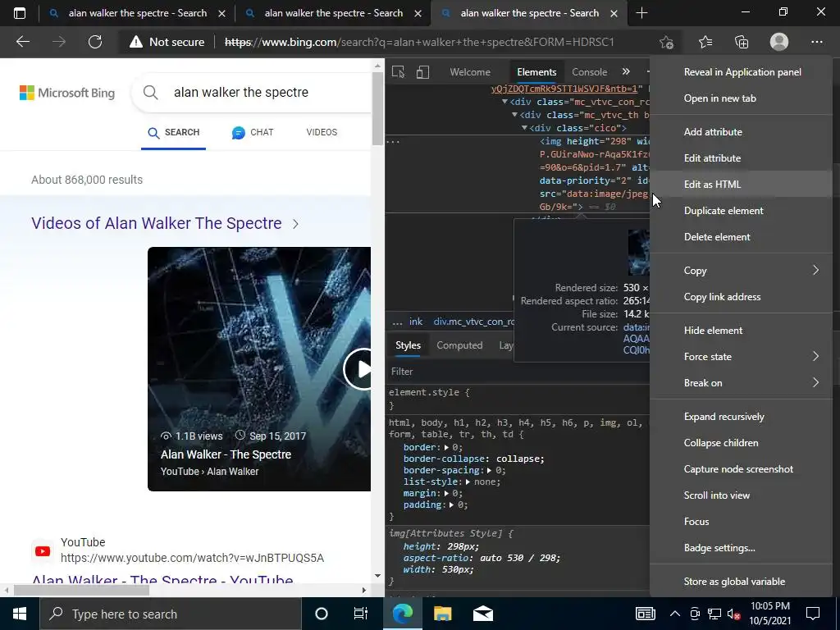Choose Duplicate element
This screenshot has width=840, height=630.
741,211
